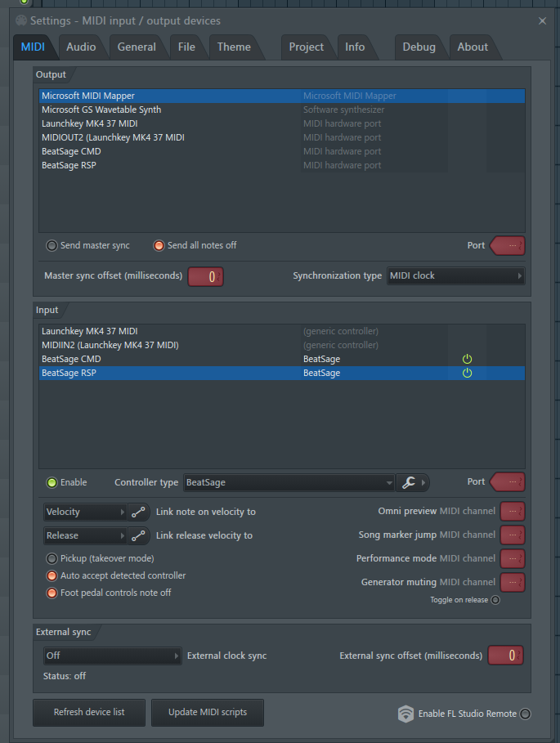Screen dimensions: 560x743
Task: Switch to the Debug tab
Action: tap(419, 47)
